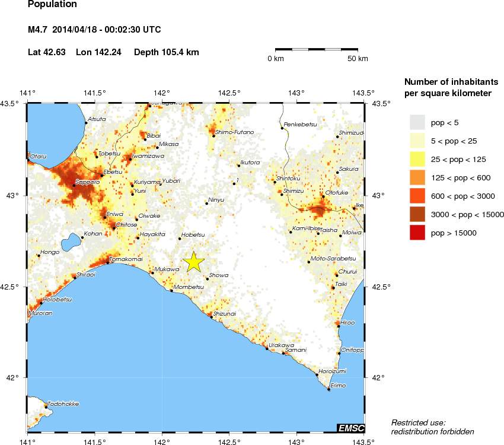Select the Penkebetsu location dot
Image resolution: width=504 pixels, height=445 pixels.
point(282,128)
